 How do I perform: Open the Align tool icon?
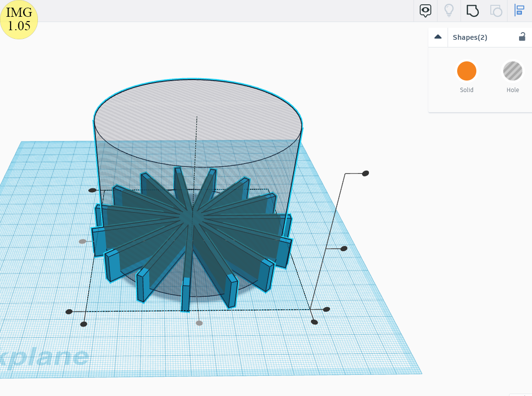coord(520,11)
